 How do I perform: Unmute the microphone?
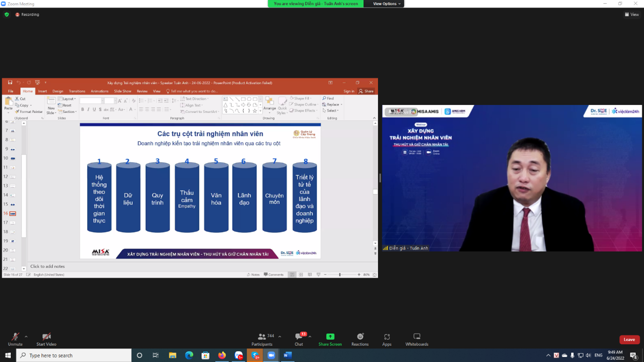tap(15, 339)
